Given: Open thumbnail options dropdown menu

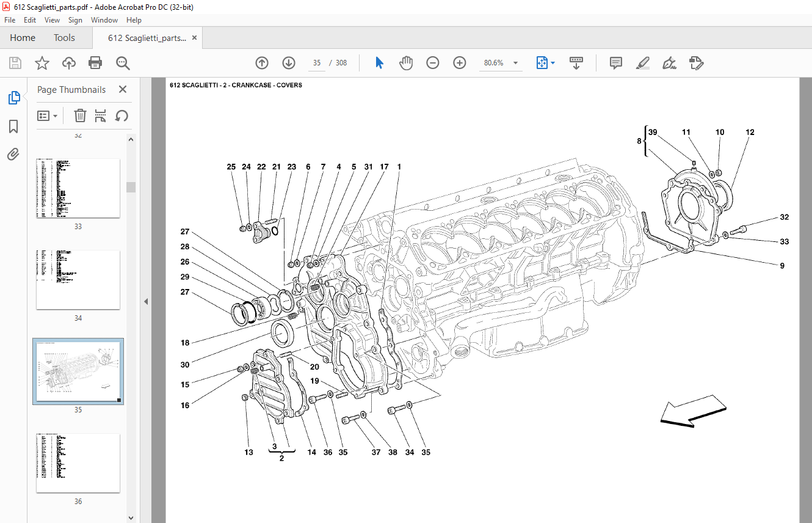Looking at the screenshot, I should 47,115.
